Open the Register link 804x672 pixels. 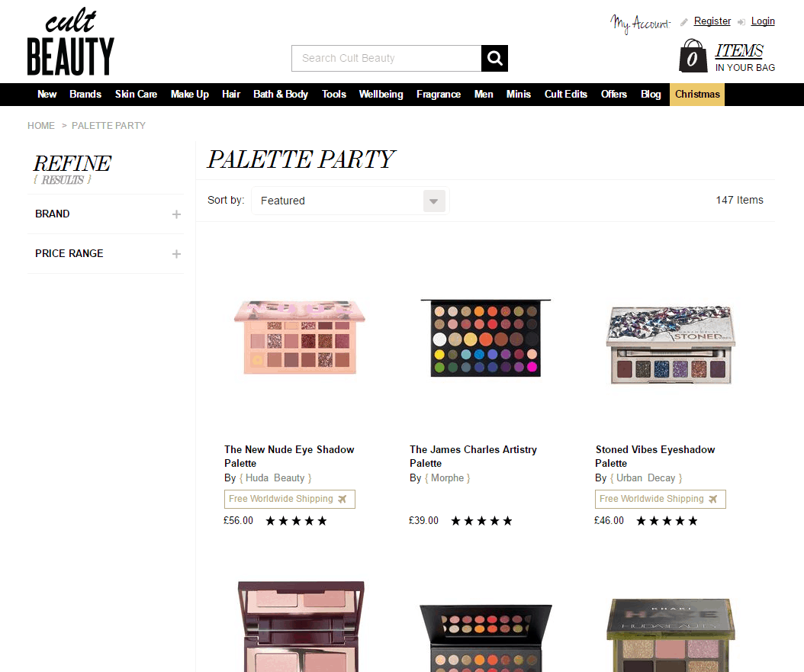[x=712, y=21]
